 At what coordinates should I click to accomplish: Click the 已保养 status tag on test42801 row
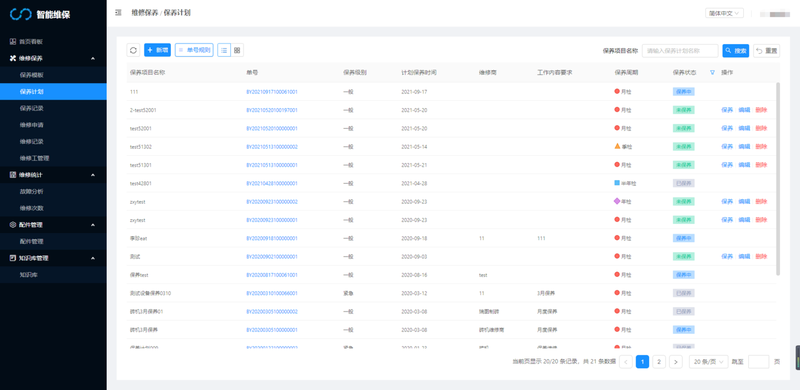(683, 183)
